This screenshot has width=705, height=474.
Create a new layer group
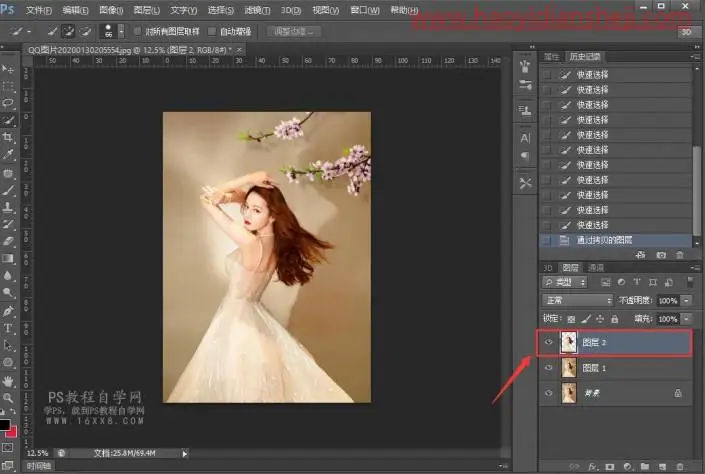click(645, 467)
